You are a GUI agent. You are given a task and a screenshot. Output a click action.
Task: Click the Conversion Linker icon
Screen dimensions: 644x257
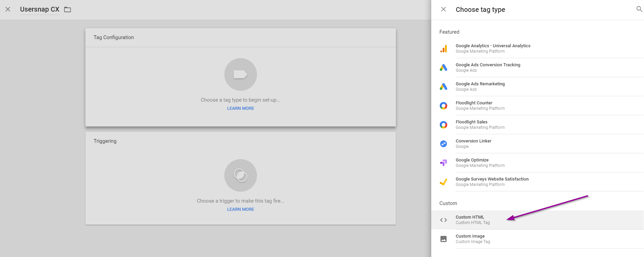pos(444,144)
